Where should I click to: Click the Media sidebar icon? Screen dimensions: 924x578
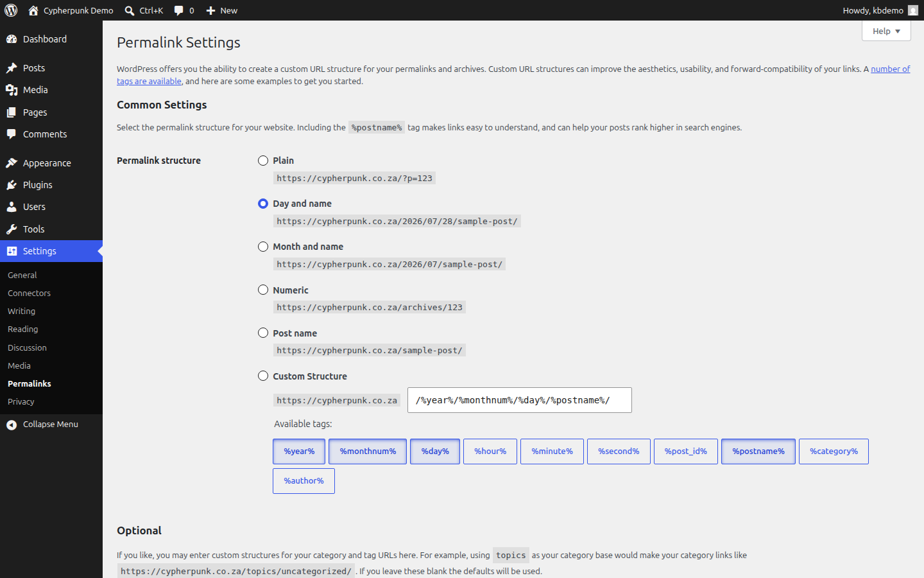(x=12, y=90)
